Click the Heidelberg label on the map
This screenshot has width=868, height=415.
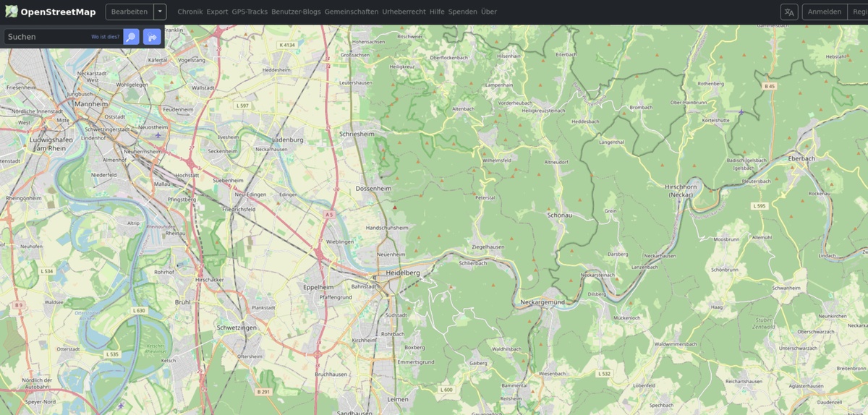(x=403, y=273)
